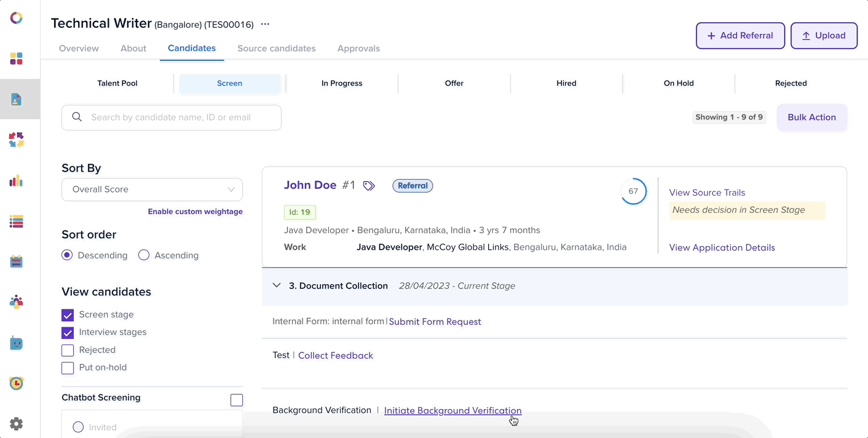
Task: Open the Overall Score sort dropdown
Action: 152,189
